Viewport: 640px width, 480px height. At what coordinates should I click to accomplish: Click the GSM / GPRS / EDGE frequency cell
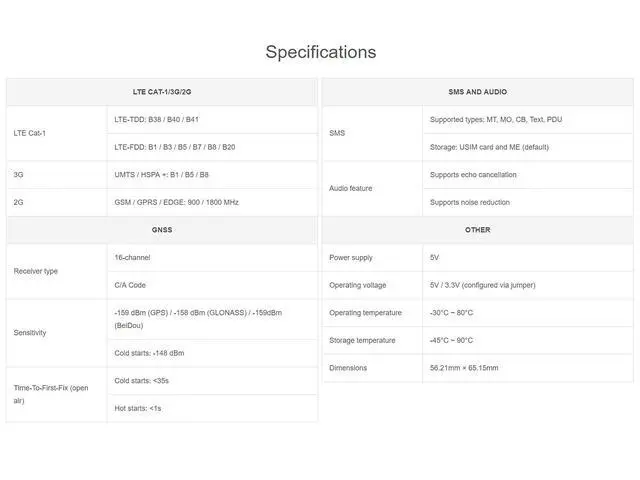pos(212,202)
